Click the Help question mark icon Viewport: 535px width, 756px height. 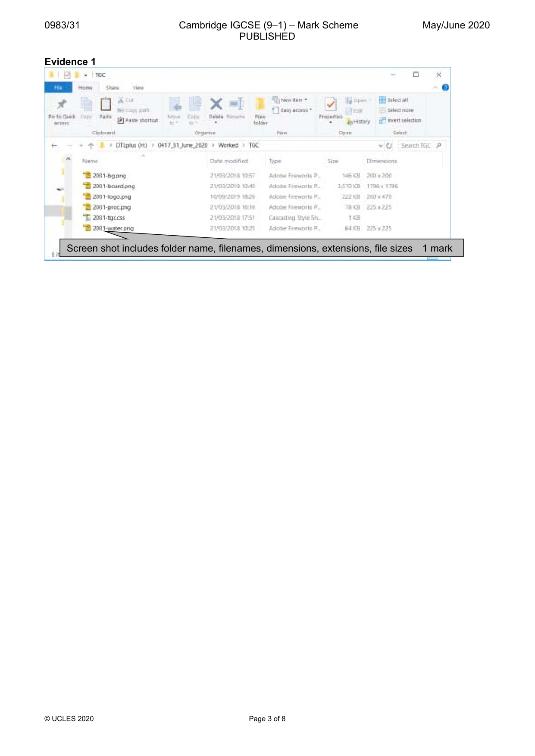[445, 87]
